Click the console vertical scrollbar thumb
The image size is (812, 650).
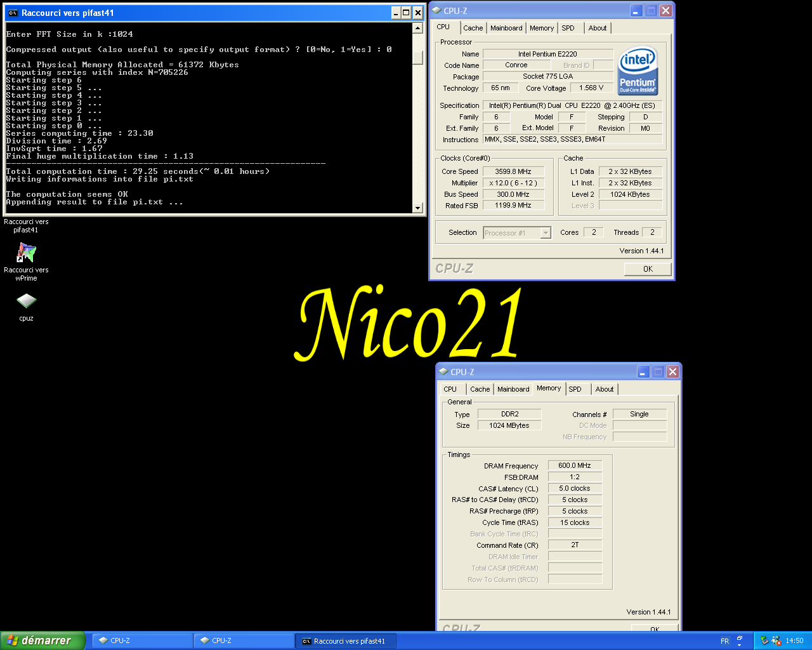tap(417, 57)
